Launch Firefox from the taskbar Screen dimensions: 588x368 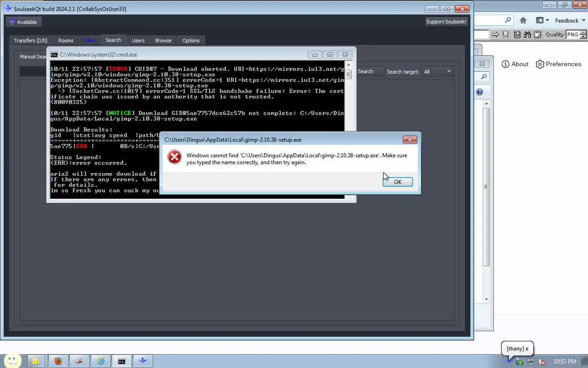coord(58,361)
